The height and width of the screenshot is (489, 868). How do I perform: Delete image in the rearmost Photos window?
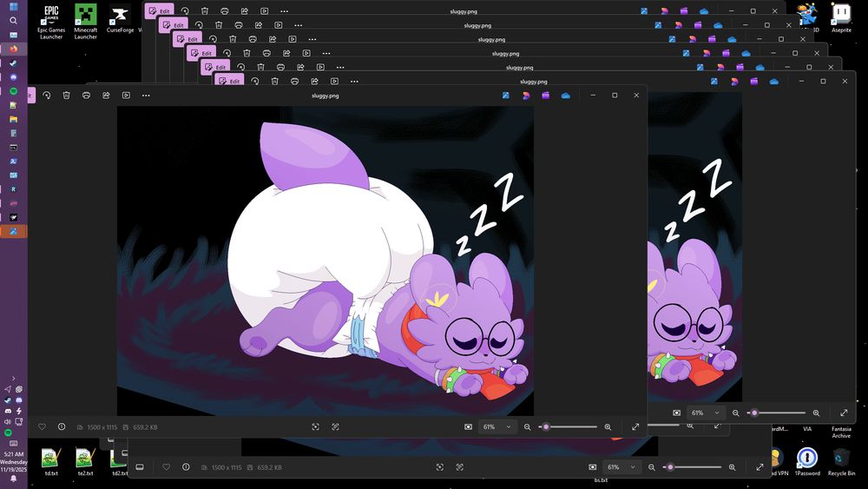pyautogui.click(x=205, y=11)
